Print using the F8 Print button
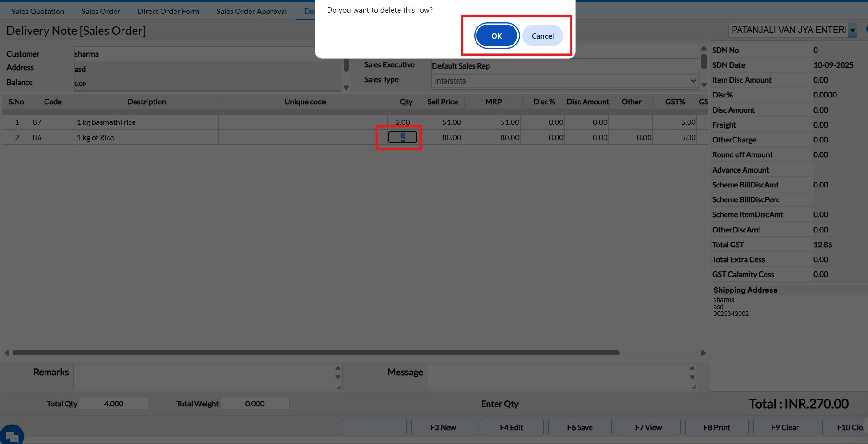The image size is (868, 444). pos(717,427)
